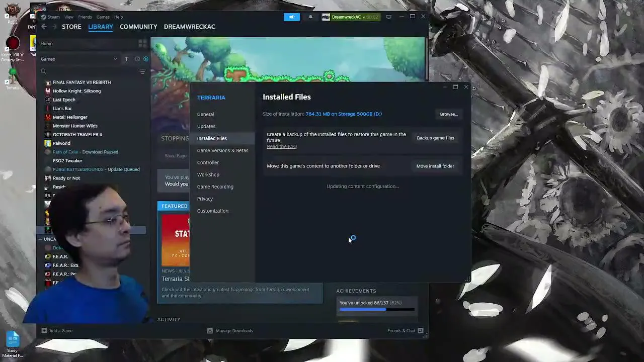This screenshot has width=644, height=362.
Task: Click the Browse... button
Action: [x=448, y=114]
